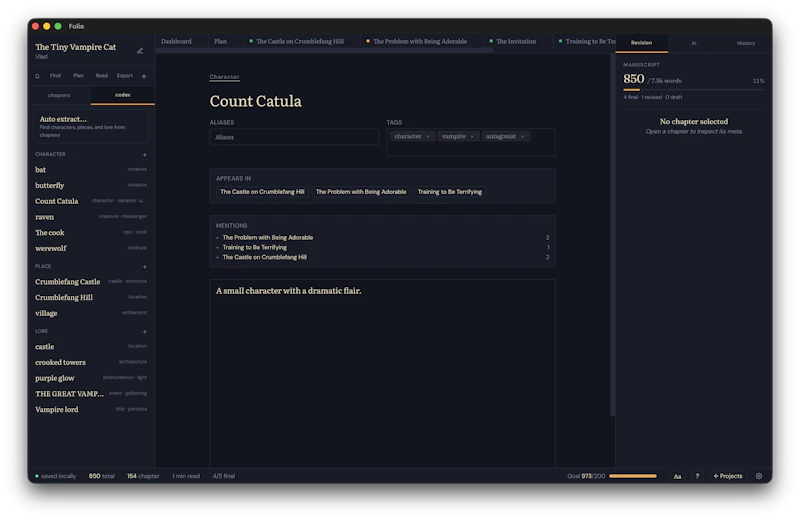Click Export in sidebar toolbar
This screenshot has height=520, width=800.
coord(124,76)
